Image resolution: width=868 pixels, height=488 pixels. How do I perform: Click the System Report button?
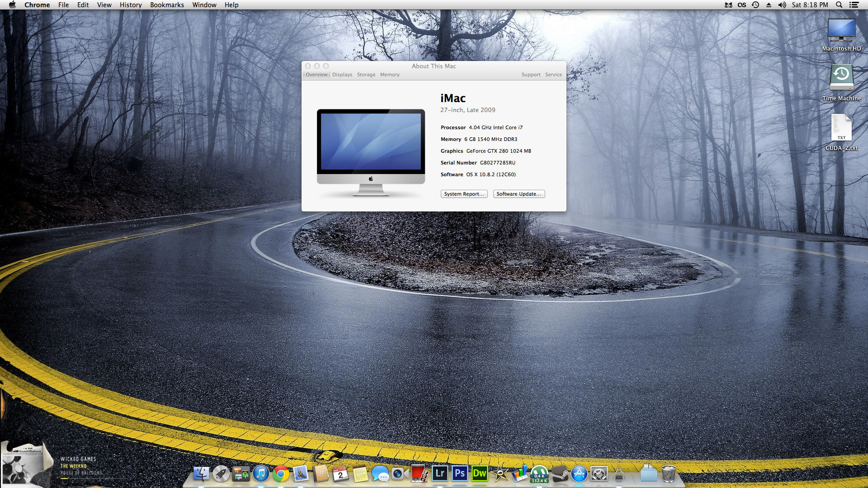(x=464, y=194)
